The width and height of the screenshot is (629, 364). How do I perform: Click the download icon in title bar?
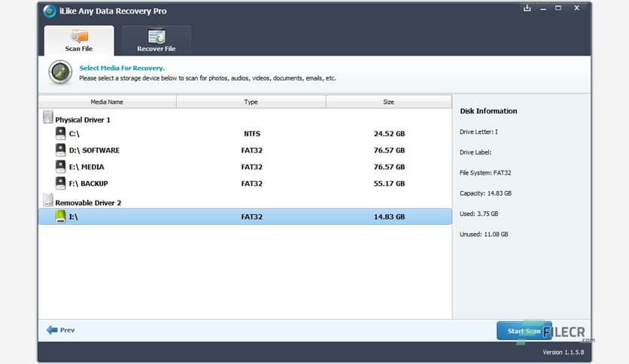point(527,8)
